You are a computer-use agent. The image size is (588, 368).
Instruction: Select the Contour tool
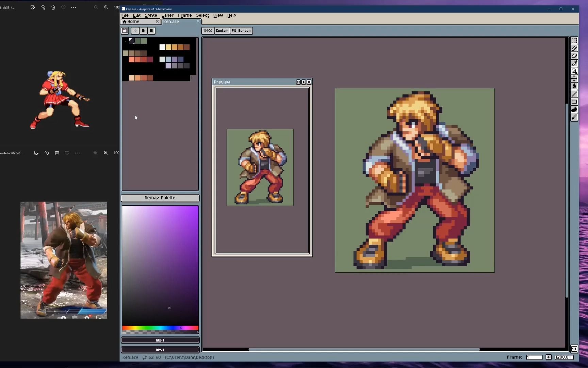coord(574,110)
